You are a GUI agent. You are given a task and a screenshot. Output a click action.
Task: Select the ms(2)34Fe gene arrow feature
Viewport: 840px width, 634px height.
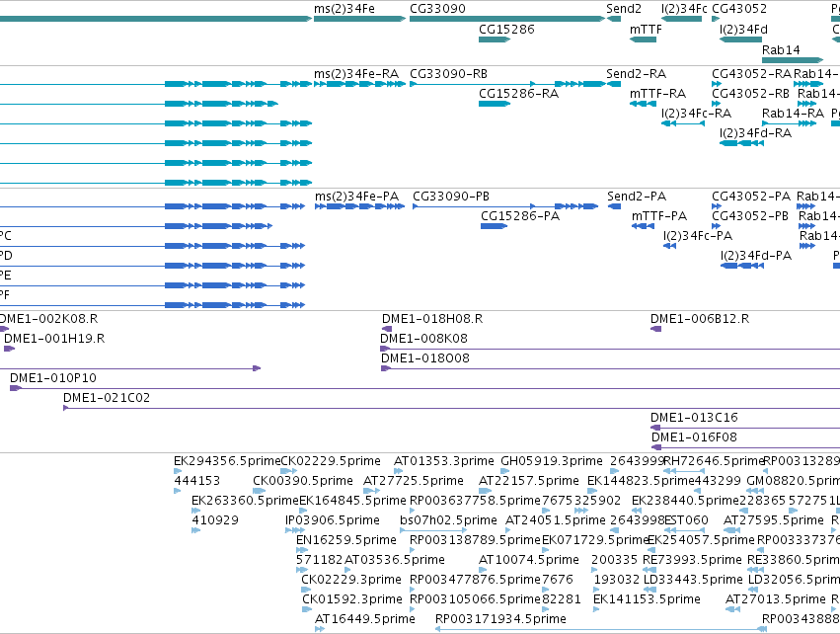(359, 19)
